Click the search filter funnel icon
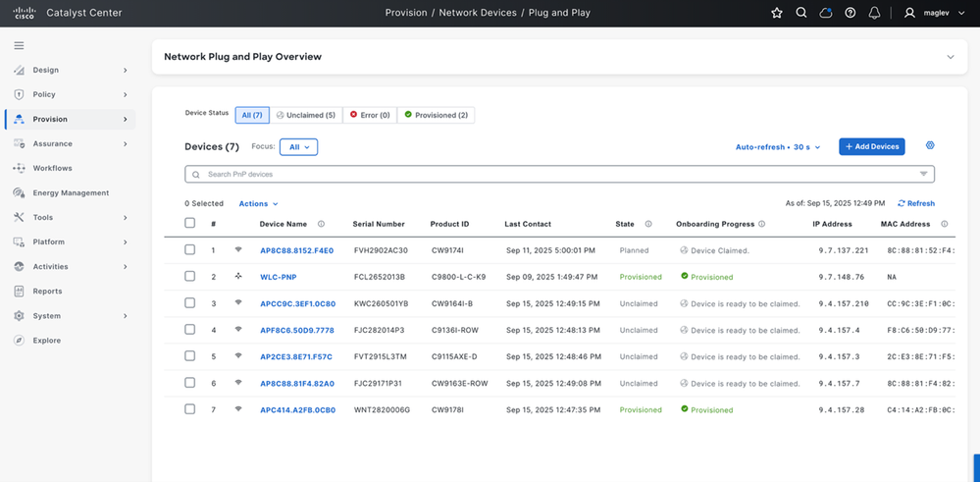Image resolution: width=980 pixels, height=482 pixels. tap(923, 174)
